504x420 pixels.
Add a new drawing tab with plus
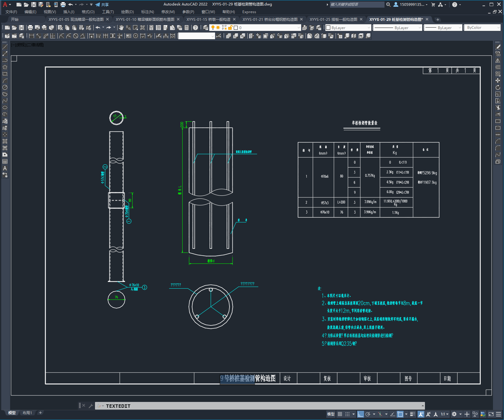click(438, 20)
